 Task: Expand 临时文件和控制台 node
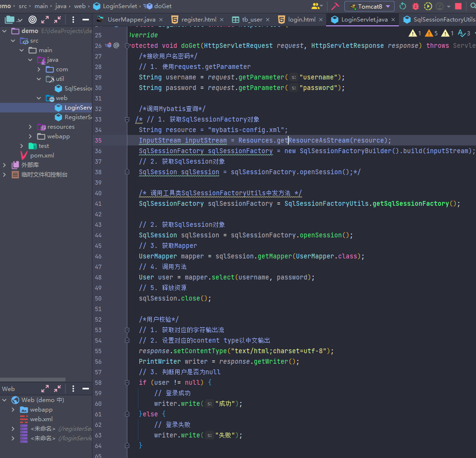click(4, 175)
